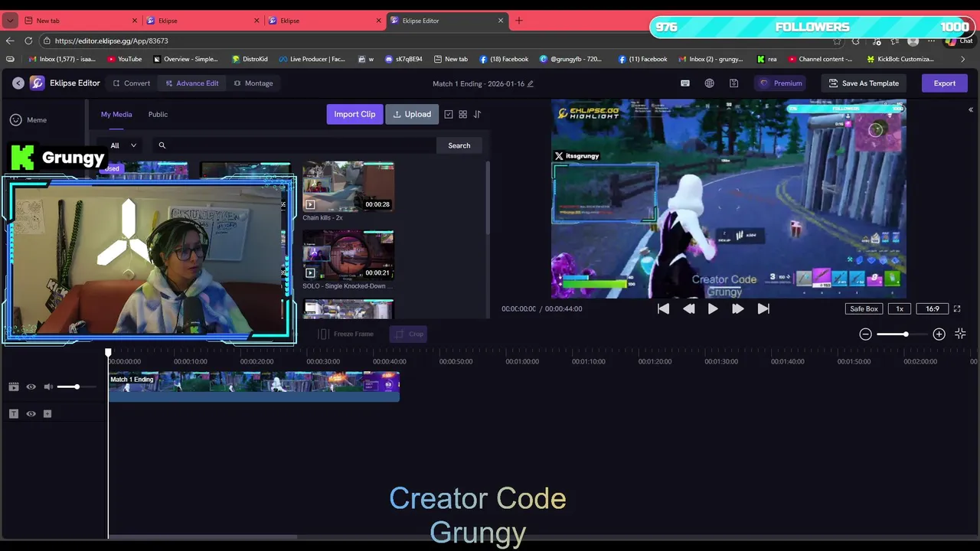Toggle multi-select checkbox icon in media panel
Viewport: 980px width, 551px height.
click(x=449, y=114)
